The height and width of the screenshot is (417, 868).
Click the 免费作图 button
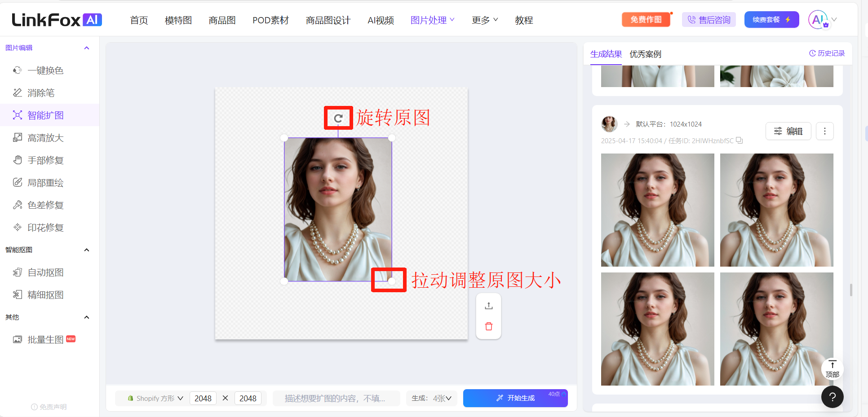tap(646, 20)
